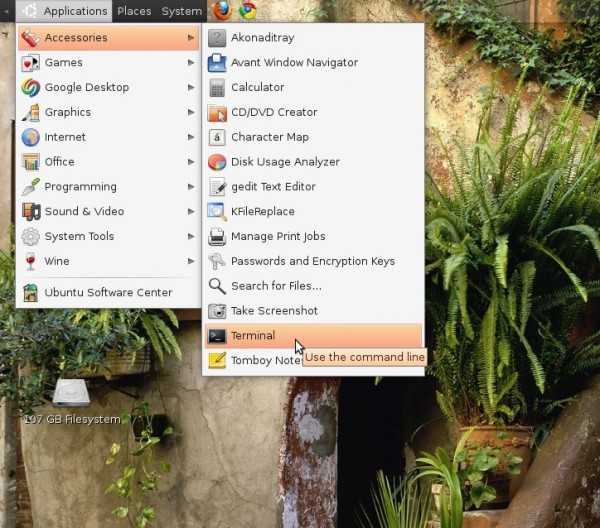Screen dimensions: 600x528
Task: Expand the Wine submenu arrow
Action: (x=191, y=261)
